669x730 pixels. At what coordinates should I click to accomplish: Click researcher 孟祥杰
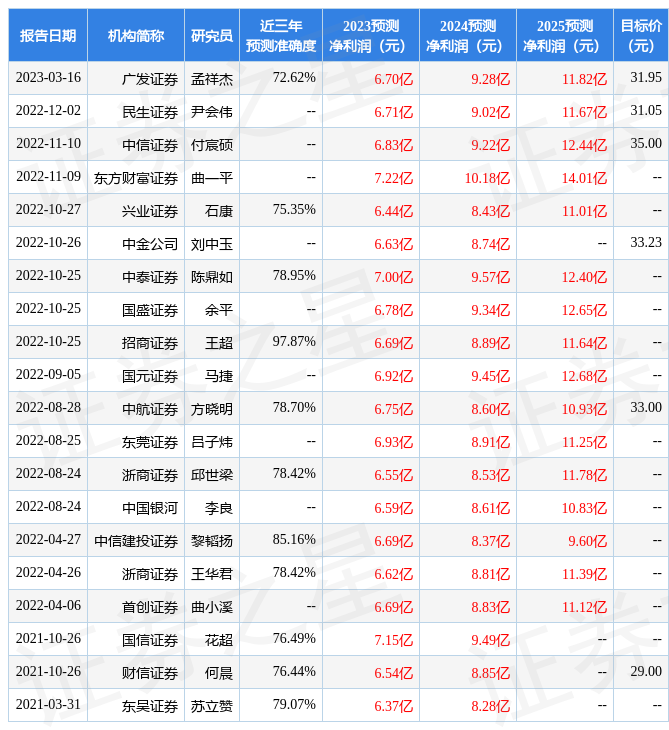[x=212, y=80]
